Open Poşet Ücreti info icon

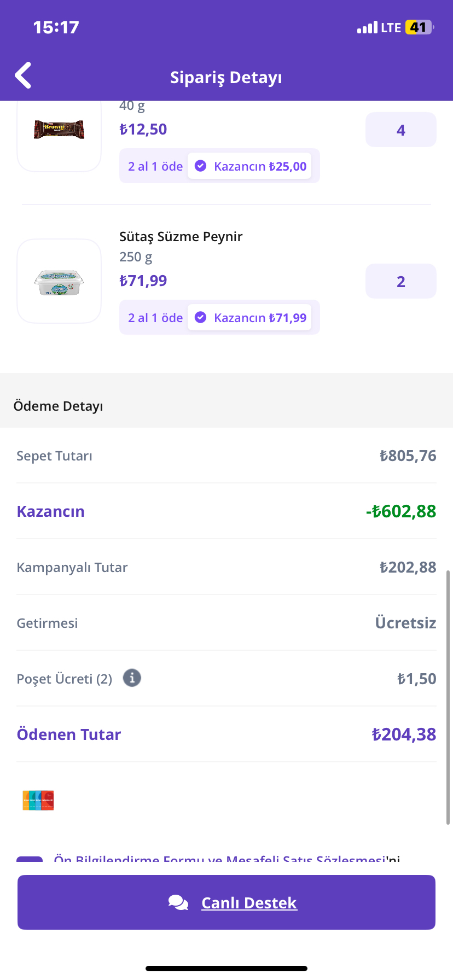132,678
